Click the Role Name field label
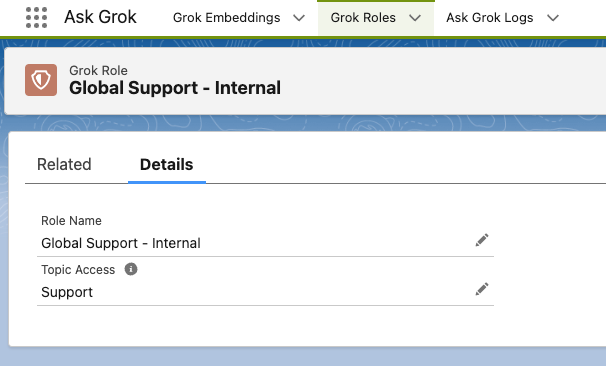The width and height of the screenshot is (606, 366). coord(71,221)
